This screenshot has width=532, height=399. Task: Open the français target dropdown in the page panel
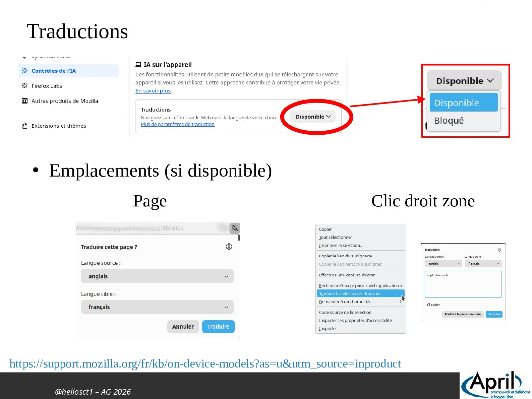[x=157, y=307]
